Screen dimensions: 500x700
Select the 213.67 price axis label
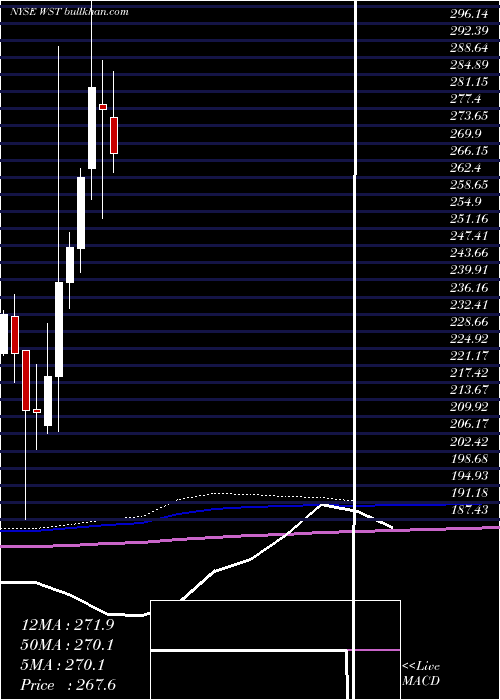pos(468,389)
